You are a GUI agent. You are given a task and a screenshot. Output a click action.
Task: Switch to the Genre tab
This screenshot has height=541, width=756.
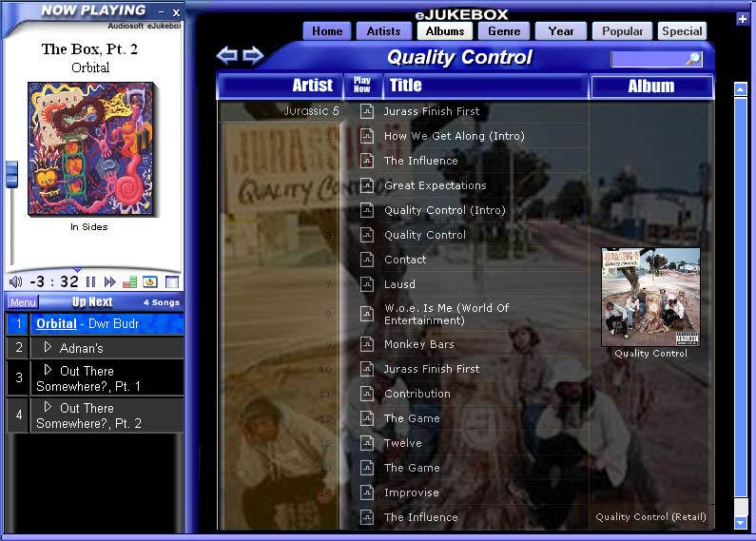tap(504, 30)
